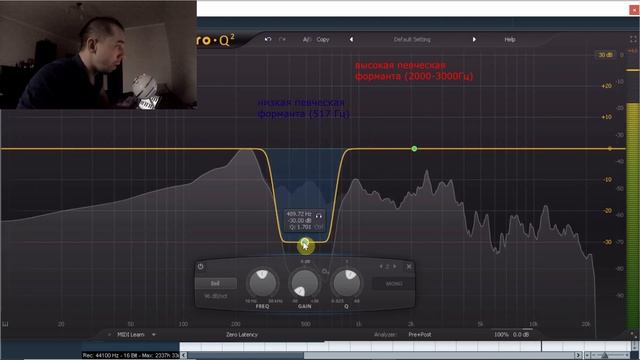Open the Zero Latency processing mode menu
640x360 pixels.
point(242,334)
